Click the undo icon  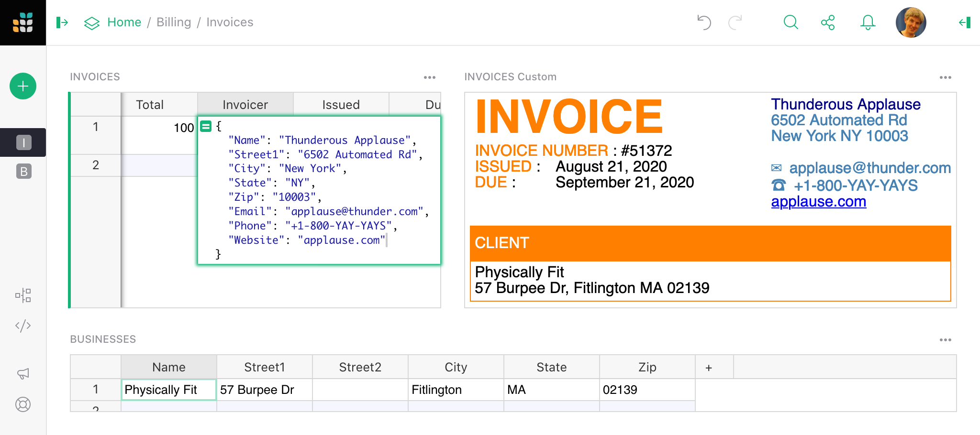(703, 22)
